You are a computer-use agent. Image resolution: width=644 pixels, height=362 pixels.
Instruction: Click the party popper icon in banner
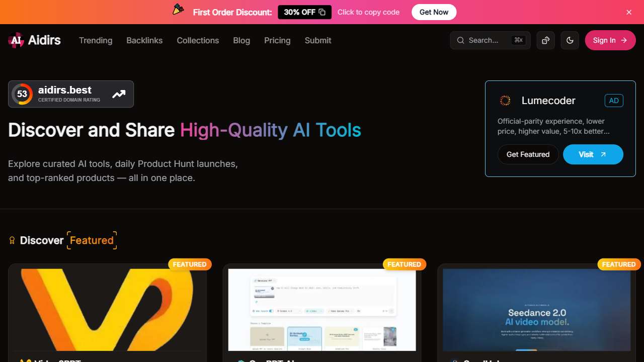point(178,10)
